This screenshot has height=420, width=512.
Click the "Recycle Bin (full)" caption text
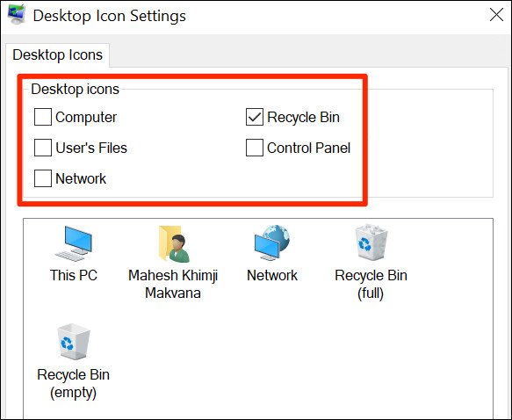click(x=371, y=284)
